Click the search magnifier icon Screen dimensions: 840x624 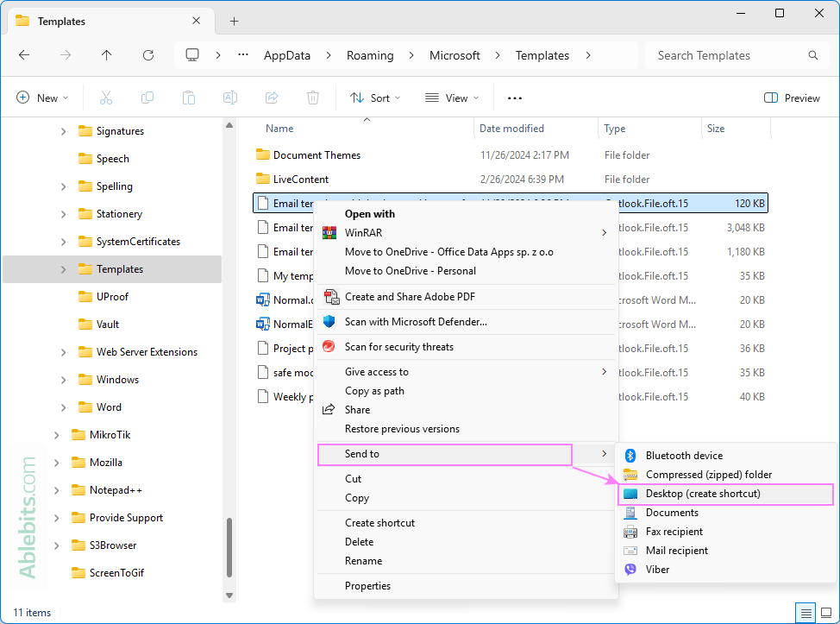point(812,55)
